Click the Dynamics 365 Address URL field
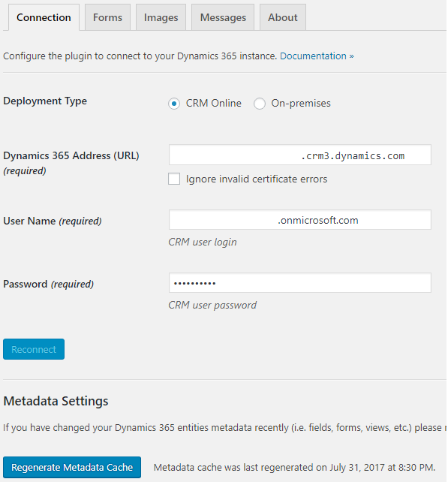 (x=300, y=155)
